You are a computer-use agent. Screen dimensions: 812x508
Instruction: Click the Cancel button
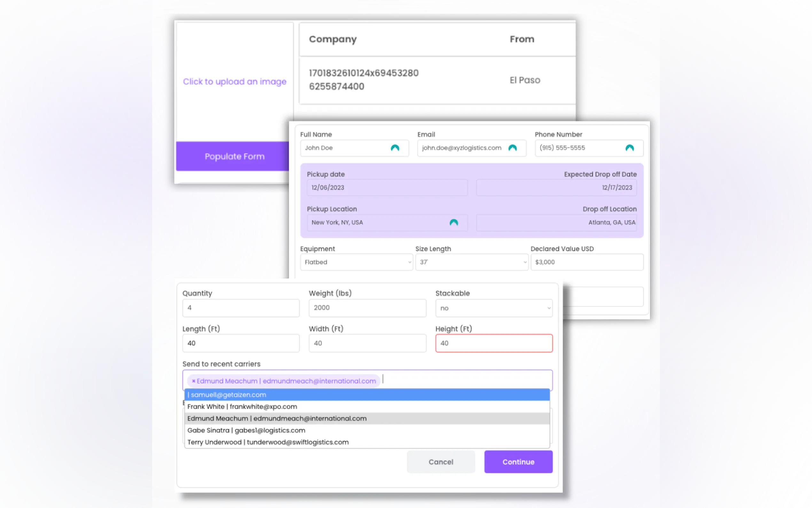pos(441,462)
